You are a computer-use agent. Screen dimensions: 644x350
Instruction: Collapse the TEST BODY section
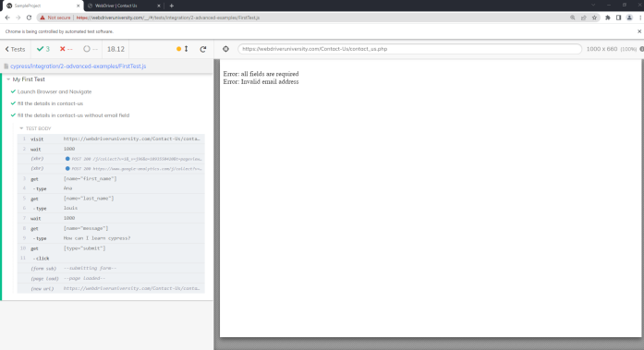(35, 128)
